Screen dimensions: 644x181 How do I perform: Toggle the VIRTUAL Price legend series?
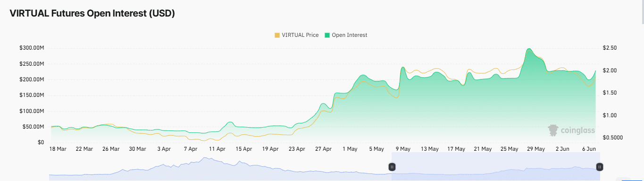pyautogui.click(x=296, y=35)
